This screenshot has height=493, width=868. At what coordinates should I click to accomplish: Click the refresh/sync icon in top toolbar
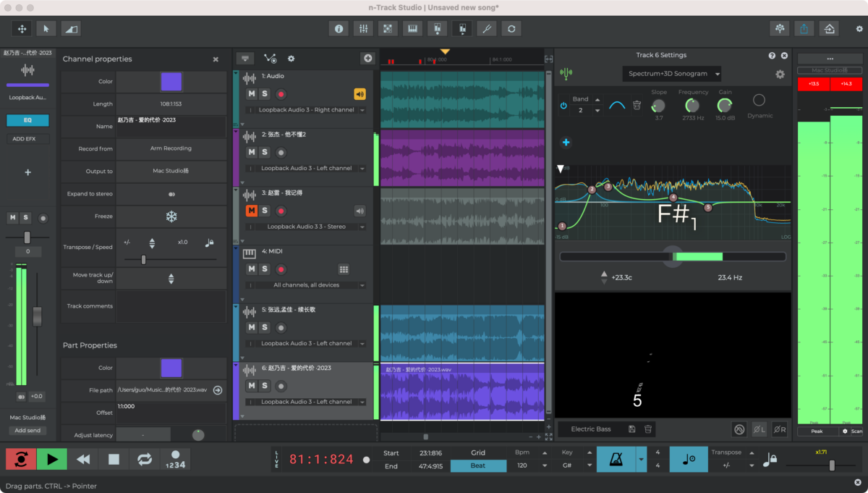pyautogui.click(x=511, y=28)
